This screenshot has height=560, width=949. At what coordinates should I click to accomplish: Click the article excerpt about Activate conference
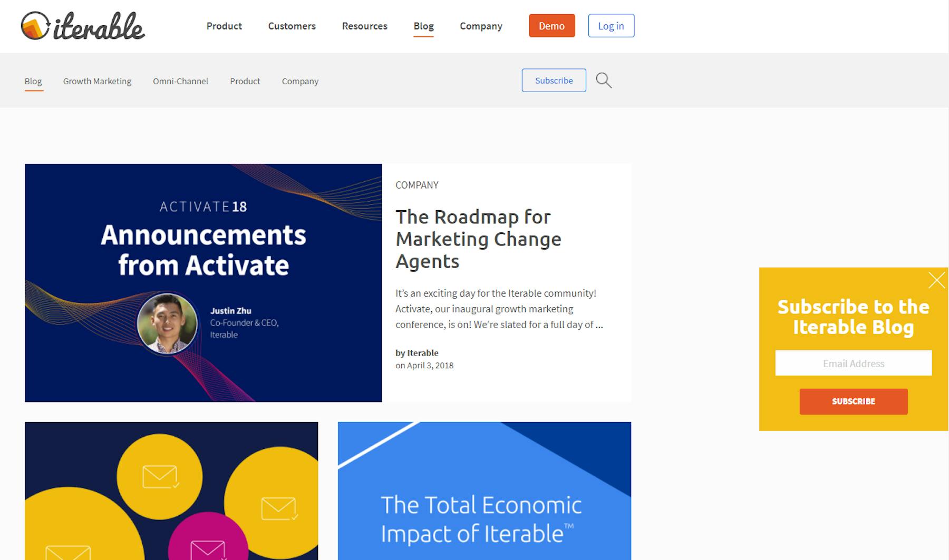(499, 309)
